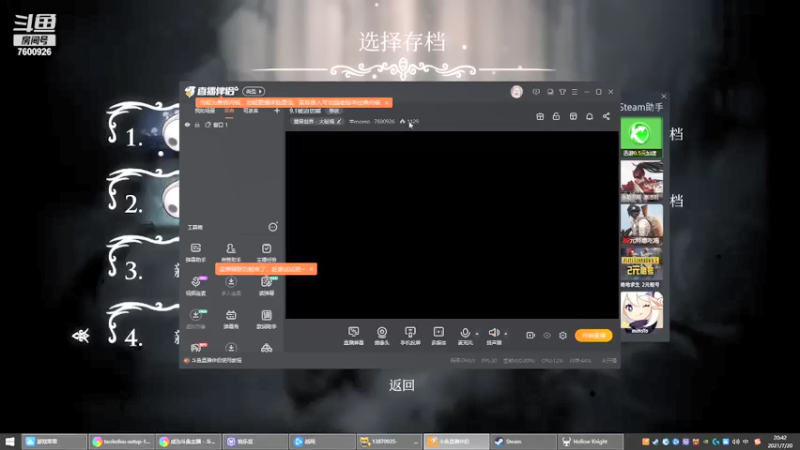Switch to the first scene tab

point(205,111)
